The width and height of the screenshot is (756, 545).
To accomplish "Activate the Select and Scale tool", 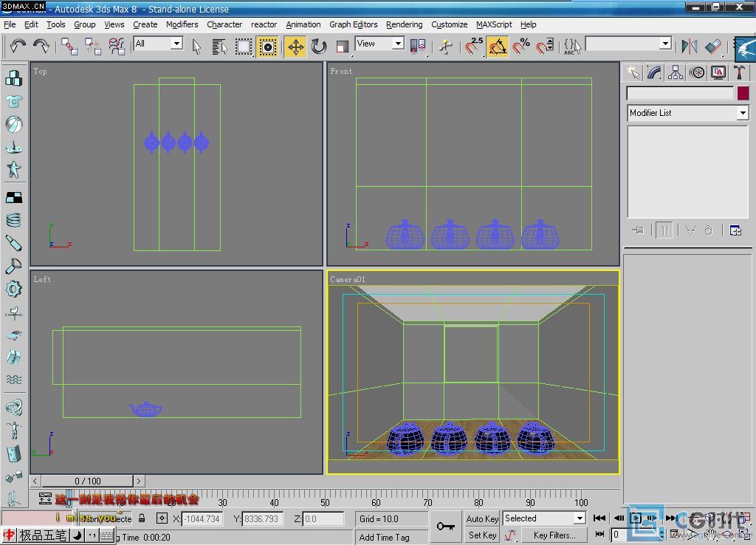I will pyautogui.click(x=343, y=47).
